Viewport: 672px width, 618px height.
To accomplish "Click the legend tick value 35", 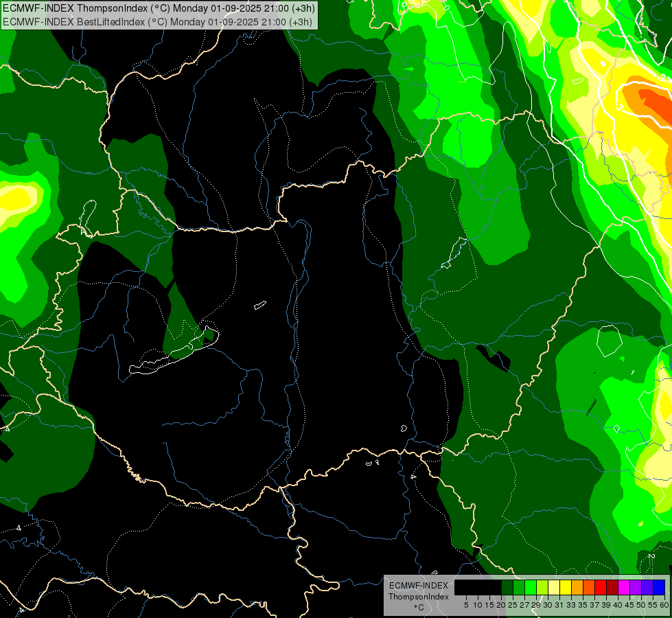I will [x=583, y=605].
